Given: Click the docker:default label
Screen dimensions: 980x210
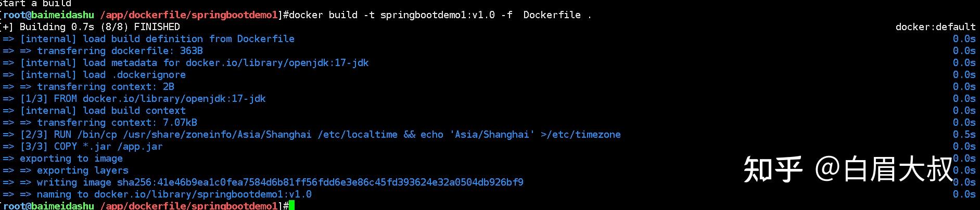Looking at the screenshot, I should 935,27.
